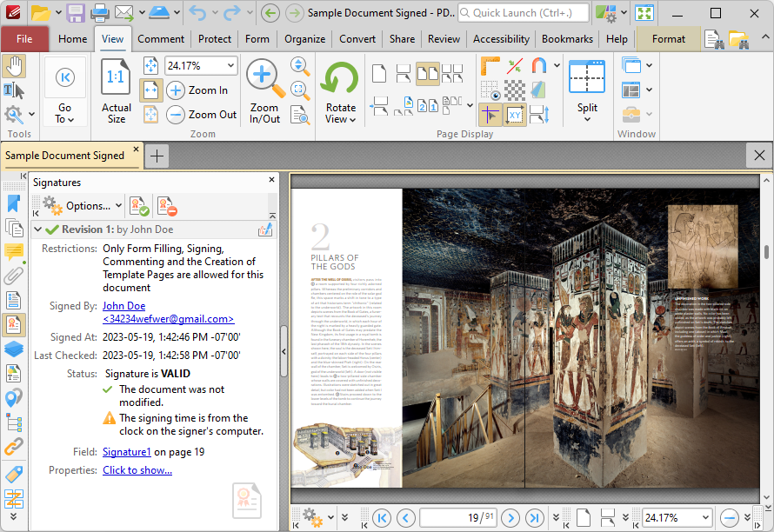Toggle guides crosshair display
The image size is (774, 532).
490,115
